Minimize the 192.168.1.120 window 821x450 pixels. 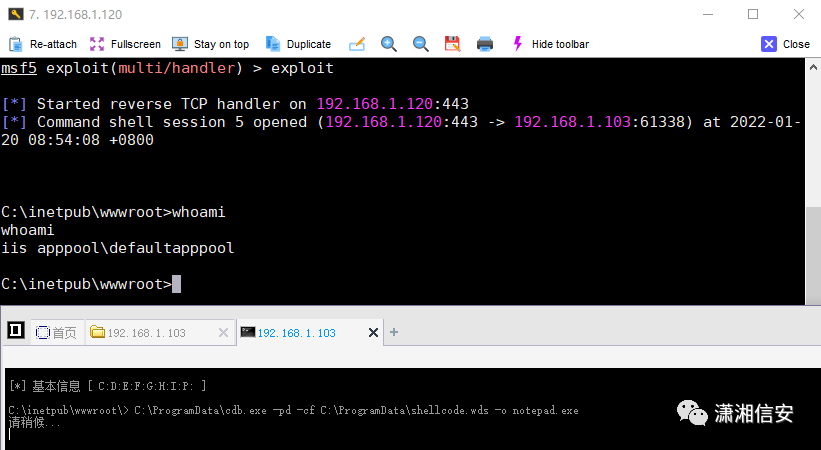tap(708, 14)
